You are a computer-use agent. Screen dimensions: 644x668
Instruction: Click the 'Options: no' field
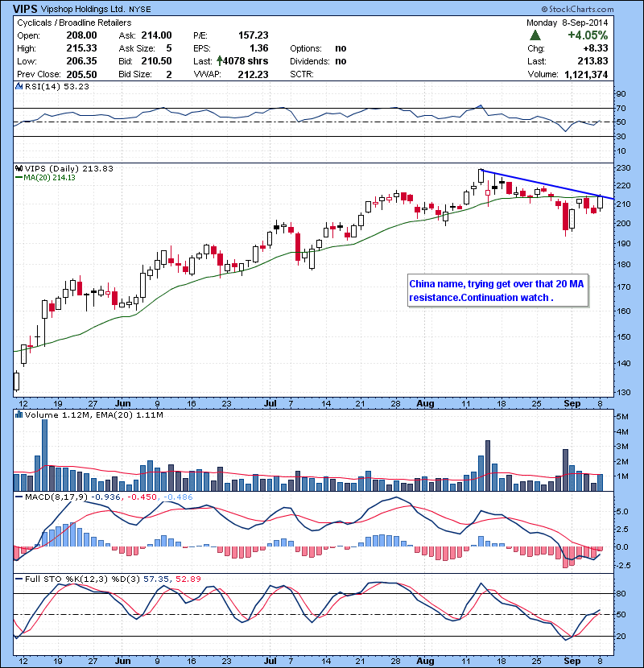[x=318, y=48]
